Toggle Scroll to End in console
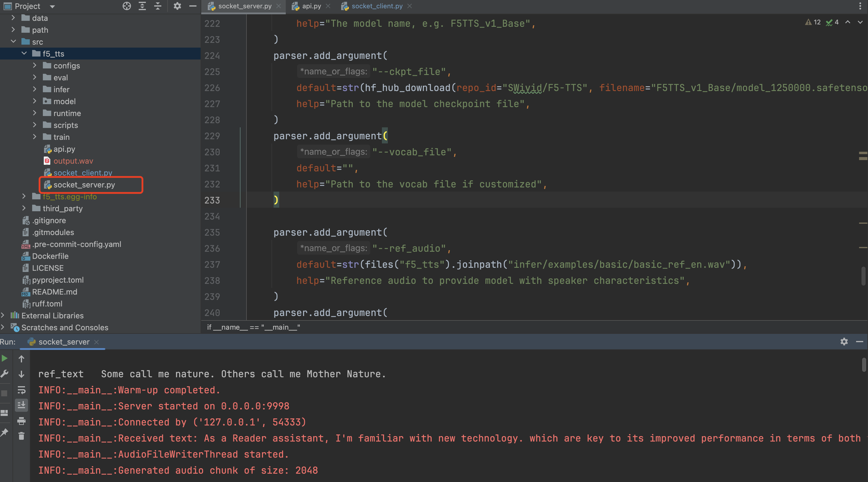 point(21,405)
